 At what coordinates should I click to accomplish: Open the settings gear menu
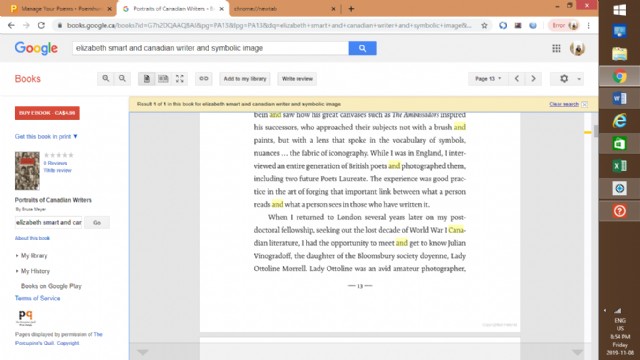click(564, 78)
